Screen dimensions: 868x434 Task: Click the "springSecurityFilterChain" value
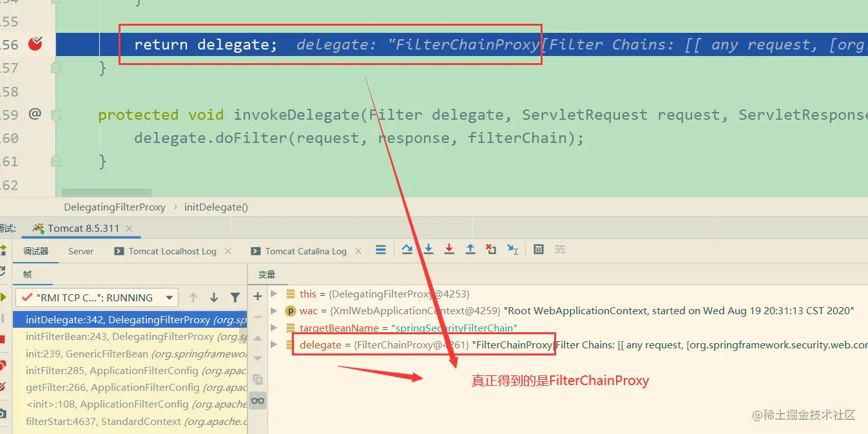click(x=454, y=328)
